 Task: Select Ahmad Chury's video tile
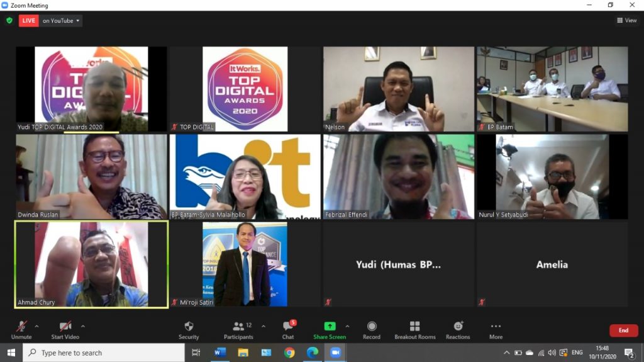(92, 264)
